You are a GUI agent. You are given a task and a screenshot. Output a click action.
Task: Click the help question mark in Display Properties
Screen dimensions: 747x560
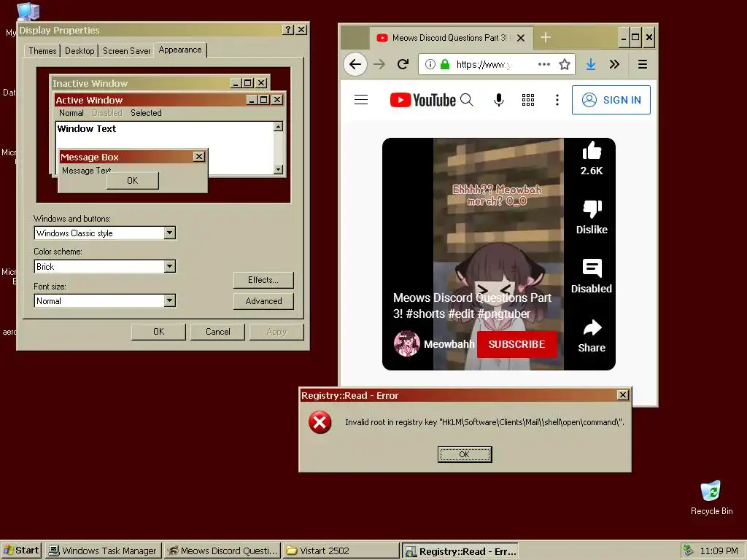(x=287, y=29)
